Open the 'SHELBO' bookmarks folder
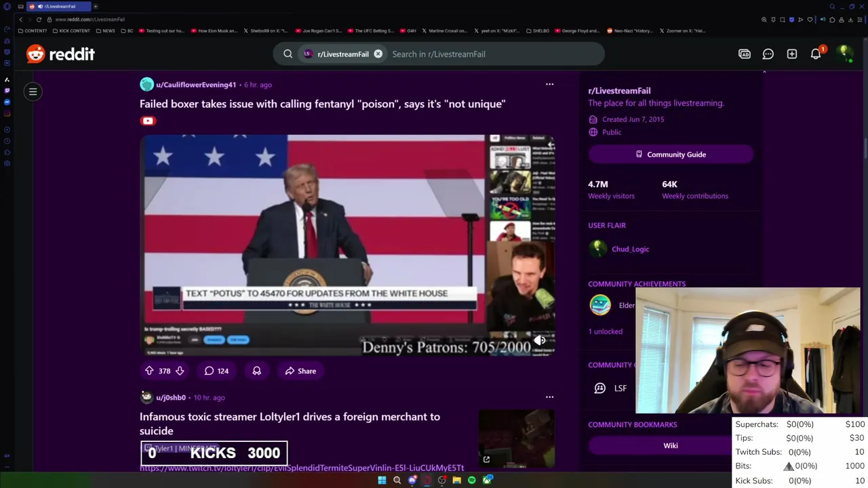The image size is (868, 488). [x=537, y=30]
